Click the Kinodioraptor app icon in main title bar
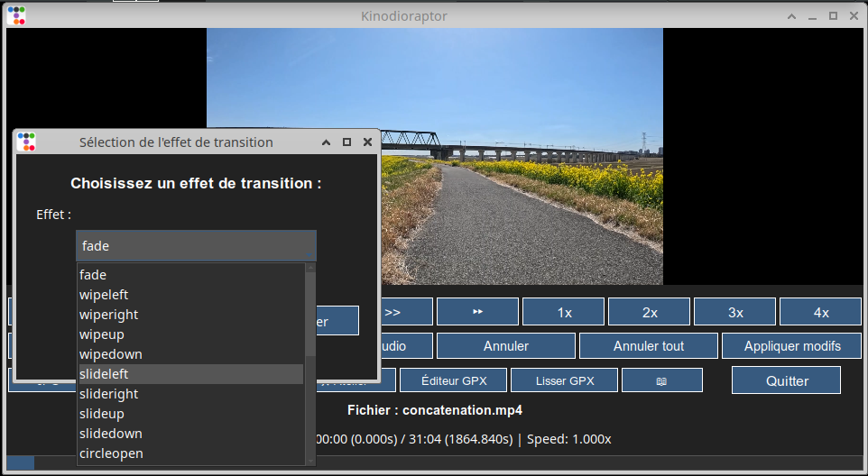This screenshot has width=868, height=476. click(16, 15)
